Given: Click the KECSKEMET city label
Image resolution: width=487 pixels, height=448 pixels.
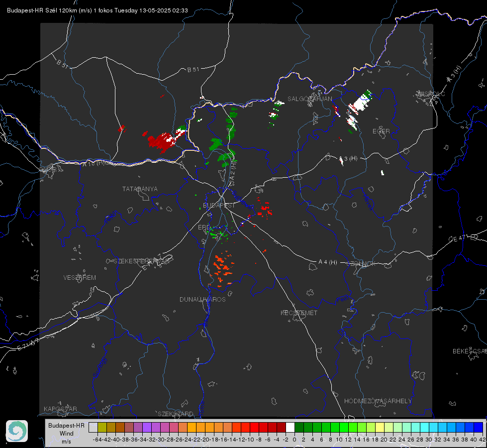Looking at the screenshot, I should 299,313.
